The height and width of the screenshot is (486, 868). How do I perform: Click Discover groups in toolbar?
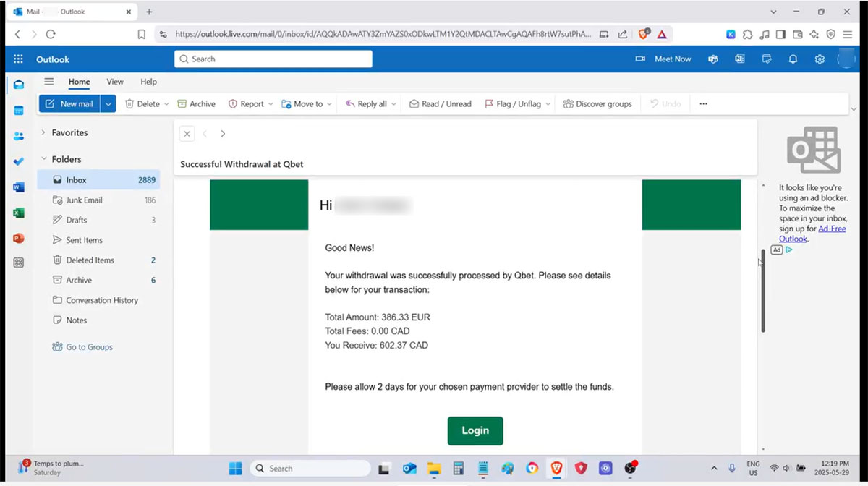click(597, 104)
